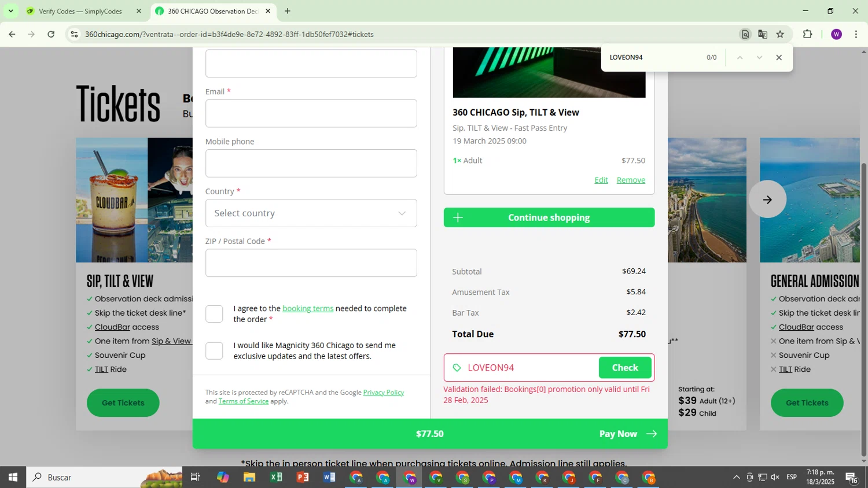Click the Continue shopping button

click(x=549, y=217)
